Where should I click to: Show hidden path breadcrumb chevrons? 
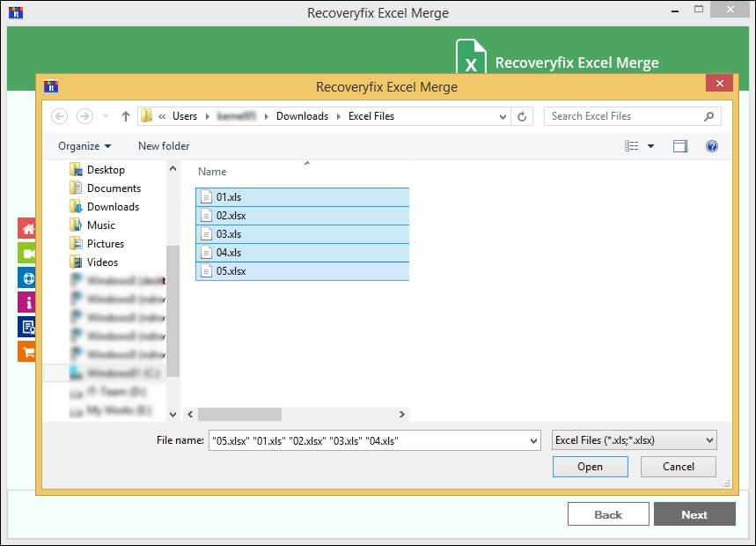162,116
